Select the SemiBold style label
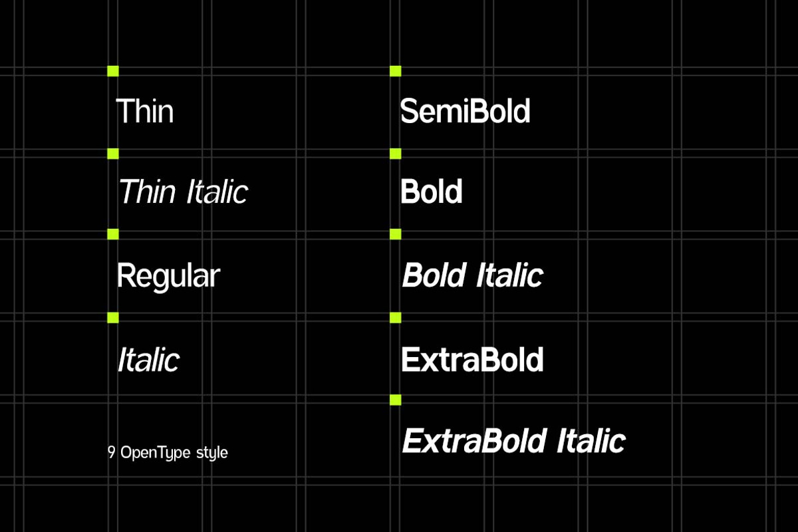This screenshot has width=798, height=532. tap(465, 111)
